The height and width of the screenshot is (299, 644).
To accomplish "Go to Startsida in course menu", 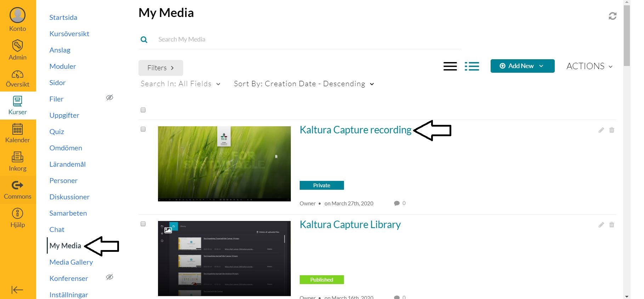I will tap(63, 17).
